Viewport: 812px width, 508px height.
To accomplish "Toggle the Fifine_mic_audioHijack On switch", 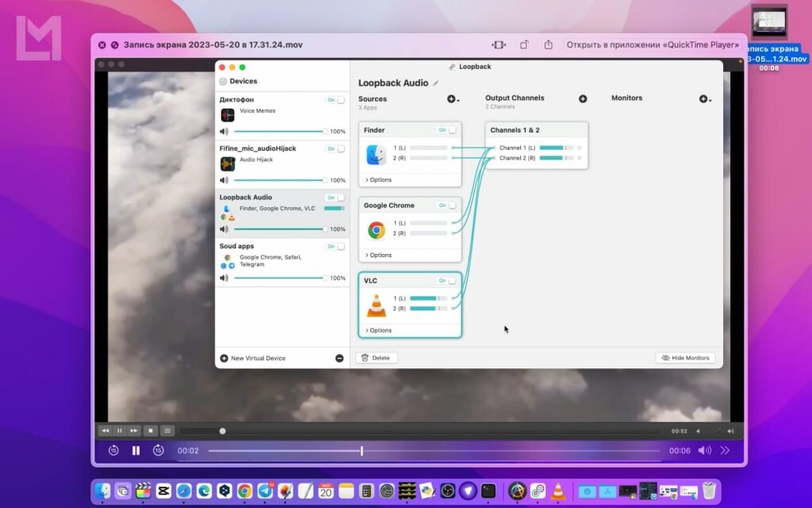I will (x=335, y=148).
